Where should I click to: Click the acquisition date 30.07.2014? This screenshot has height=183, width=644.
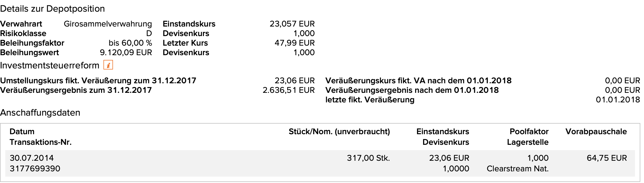(32, 158)
